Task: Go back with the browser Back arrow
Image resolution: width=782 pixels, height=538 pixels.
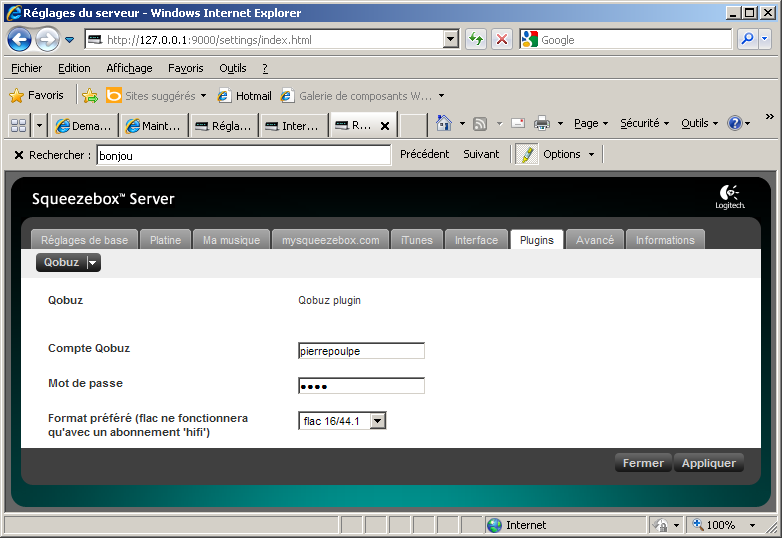Action: tap(19, 39)
